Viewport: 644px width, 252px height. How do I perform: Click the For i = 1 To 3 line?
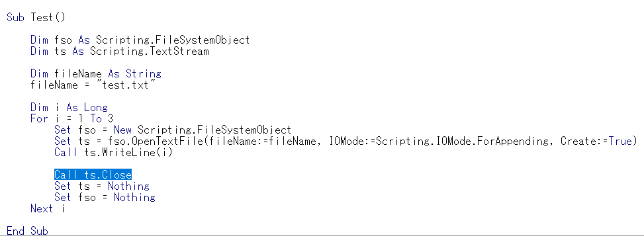click(72, 119)
